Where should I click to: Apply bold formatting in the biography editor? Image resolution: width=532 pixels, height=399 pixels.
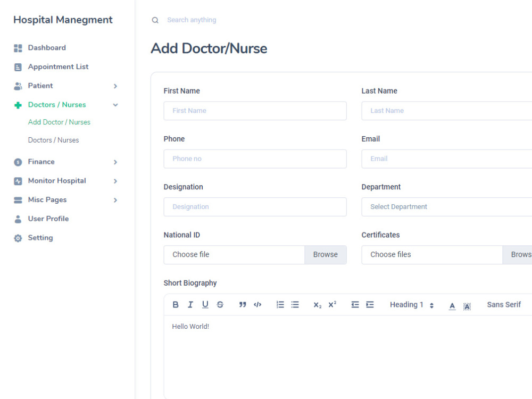pos(176,304)
